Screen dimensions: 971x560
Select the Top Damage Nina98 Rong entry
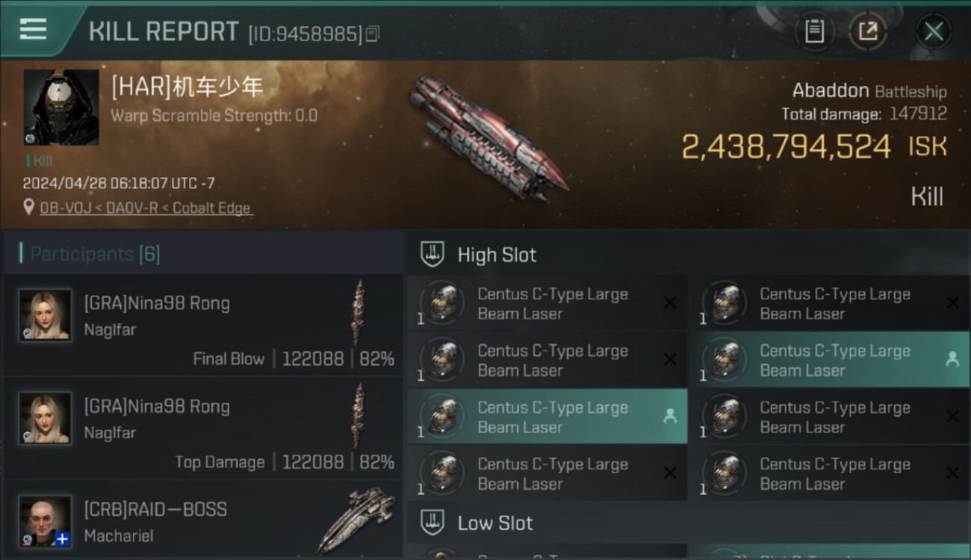click(203, 429)
